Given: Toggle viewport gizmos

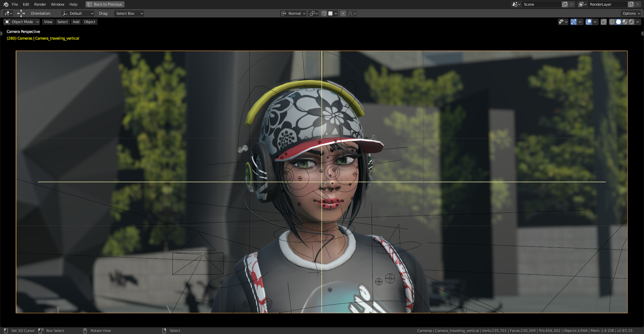Looking at the screenshot, I should click(574, 22).
